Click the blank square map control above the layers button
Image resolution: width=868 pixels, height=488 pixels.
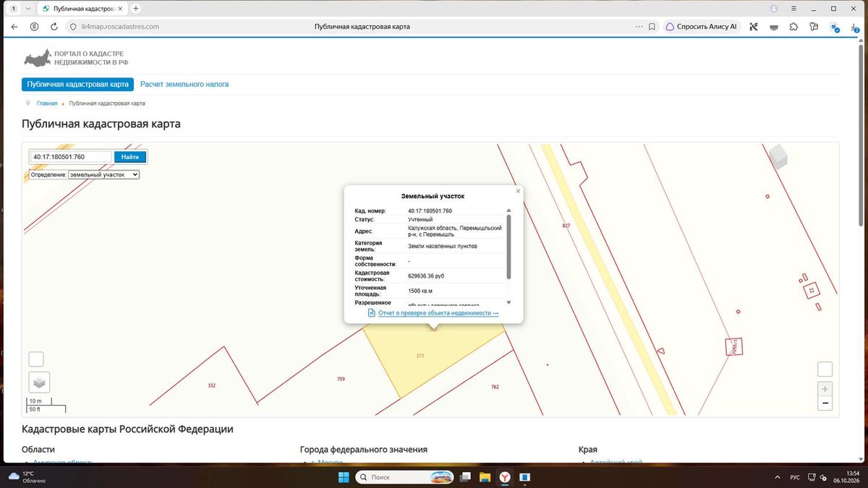[x=36, y=359]
